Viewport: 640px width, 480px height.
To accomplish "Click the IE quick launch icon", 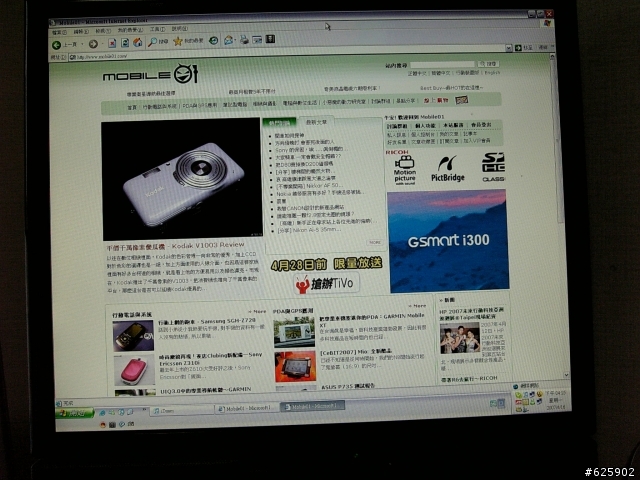I will point(102,413).
